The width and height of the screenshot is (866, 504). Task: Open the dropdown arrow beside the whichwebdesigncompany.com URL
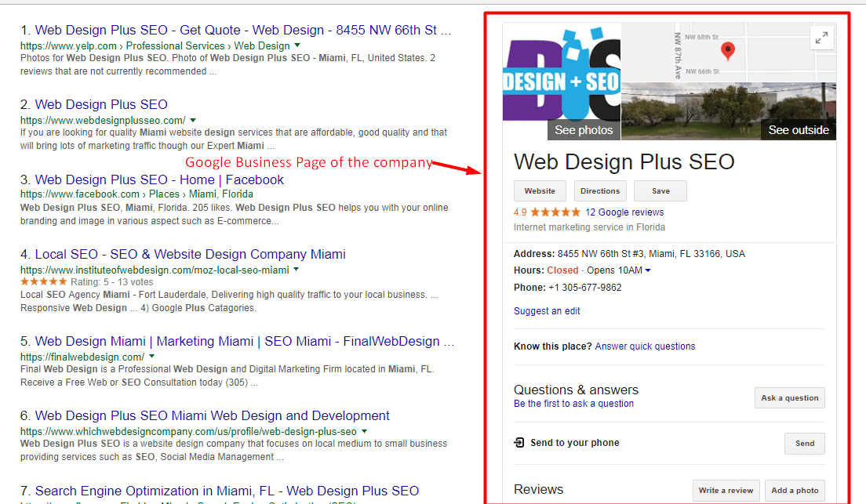[364, 431]
